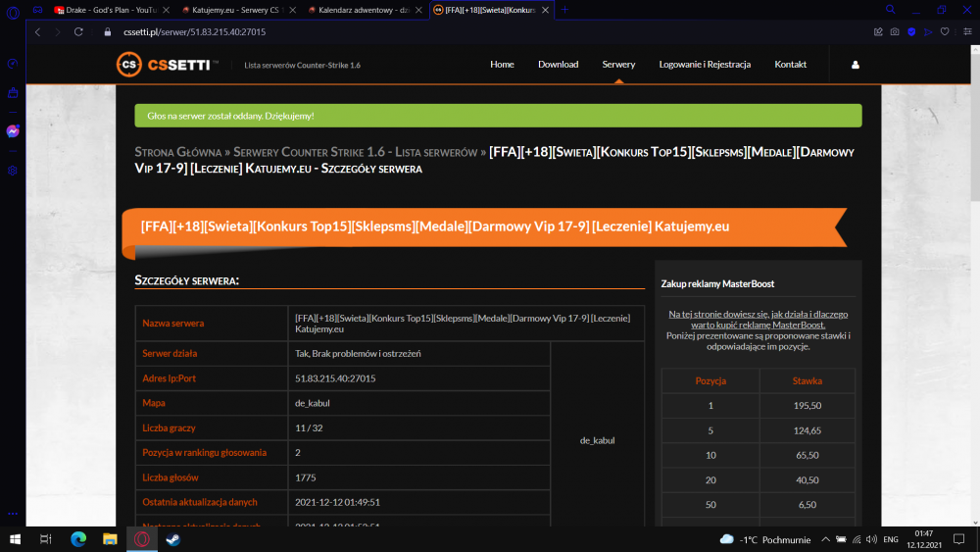Open Task View on taskbar
This screenshot has width=980, height=552.
coord(46,539)
